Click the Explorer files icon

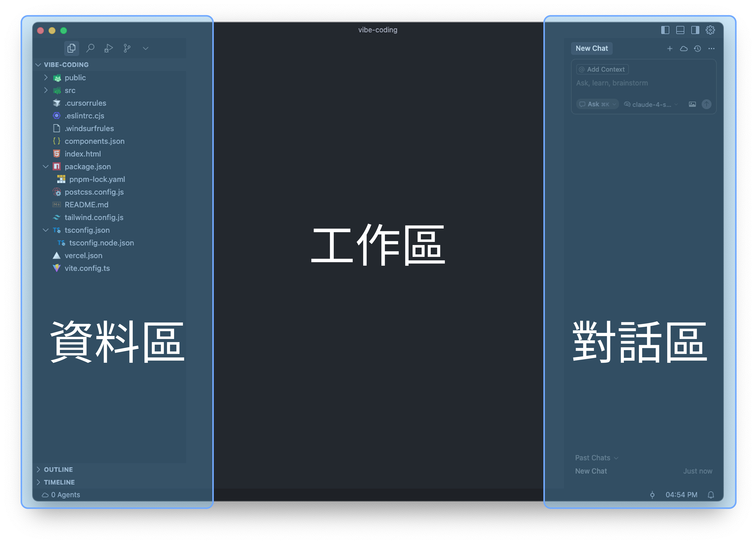click(x=71, y=48)
